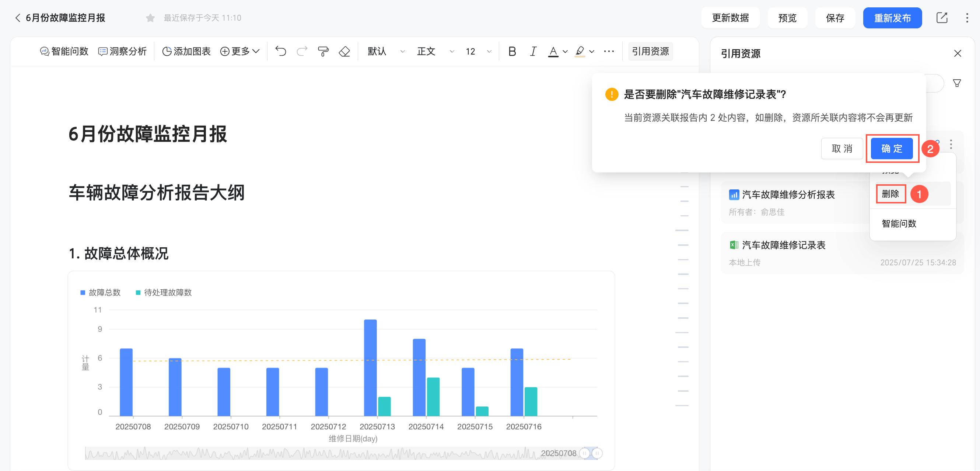This screenshot has height=471, width=980.
Task: Click the 汽车故障维修记录表 Excel file icon
Action: click(x=734, y=245)
